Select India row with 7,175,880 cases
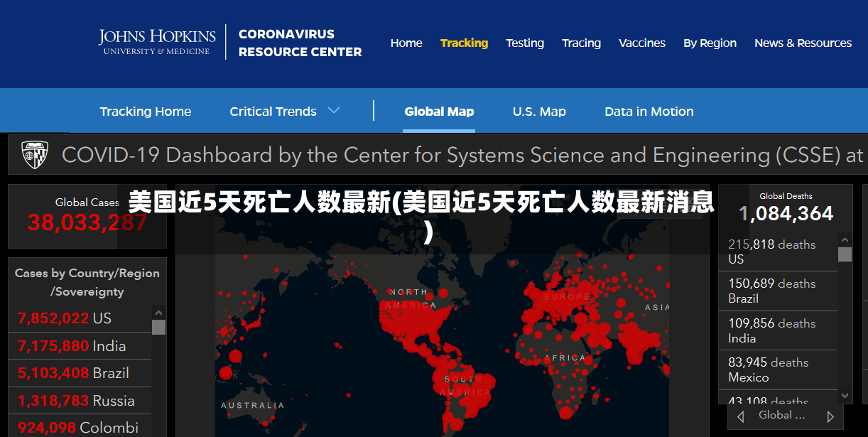Image resolution: width=868 pixels, height=437 pixels. tap(80, 346)
